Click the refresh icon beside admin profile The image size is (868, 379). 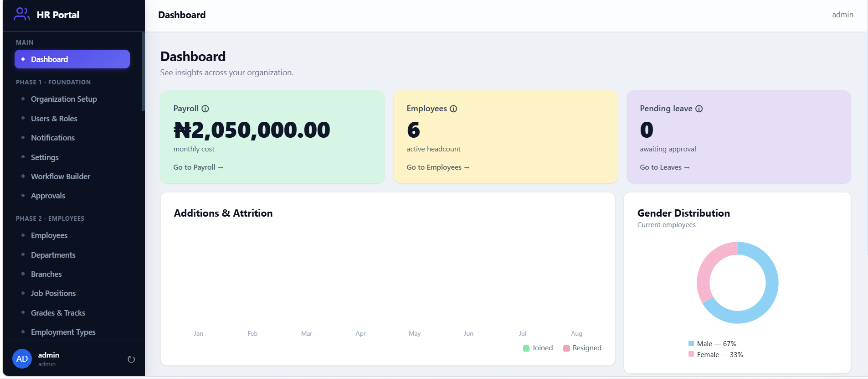point(131,359)
